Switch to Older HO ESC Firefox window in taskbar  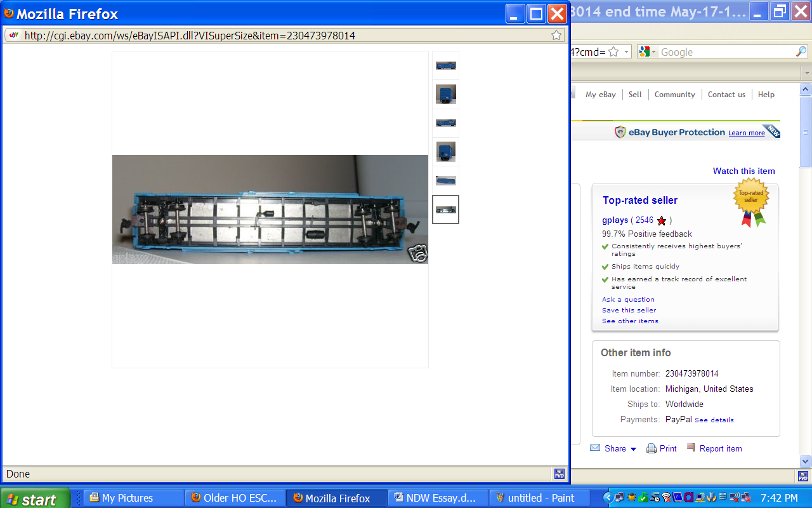(x=235, y=498)
